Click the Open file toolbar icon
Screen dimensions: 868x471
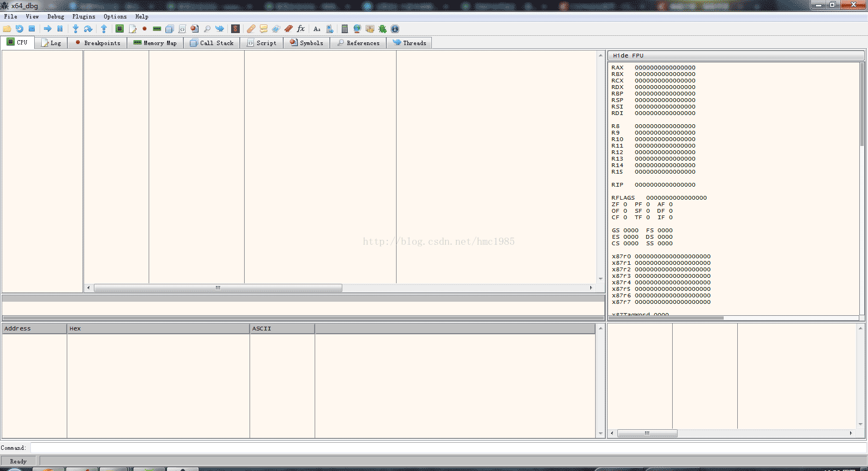(7, 29)
